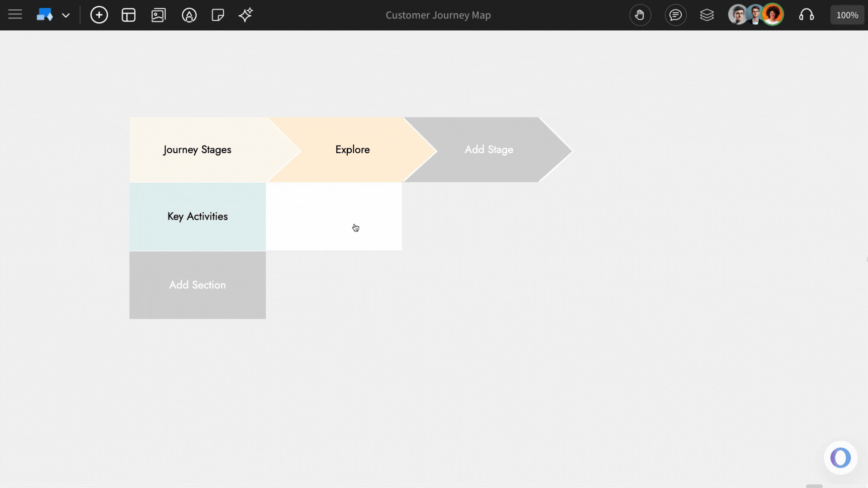
Task: Click the orange collaborator avatar
Action: pos(773,14)
